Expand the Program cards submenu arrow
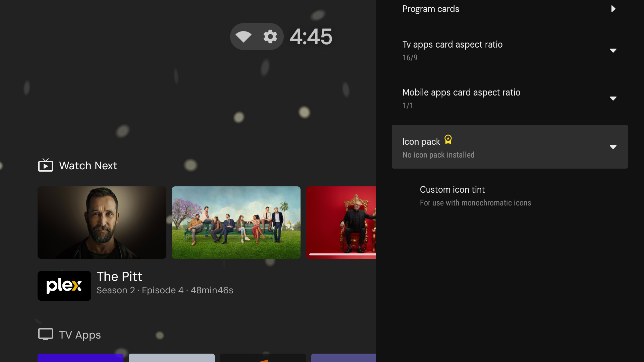The width and height of the screenshot is (644, 362). point(613,9)
